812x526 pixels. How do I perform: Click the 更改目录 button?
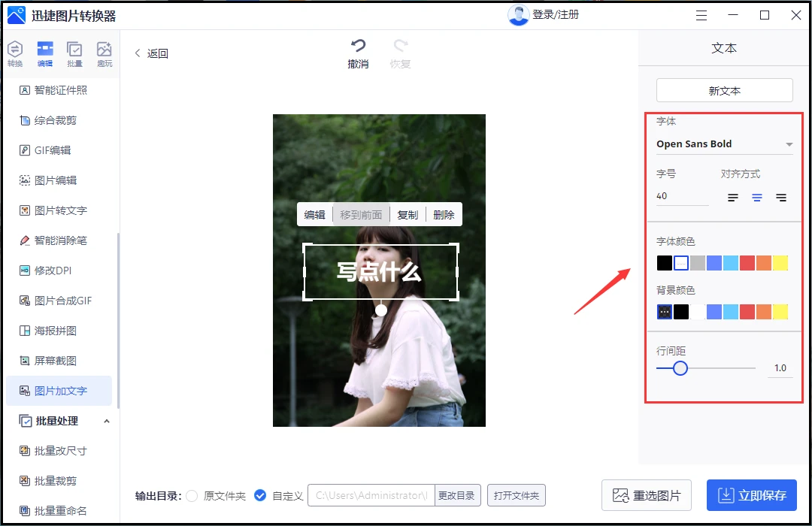pyautogui.click(x=457, y=495)
